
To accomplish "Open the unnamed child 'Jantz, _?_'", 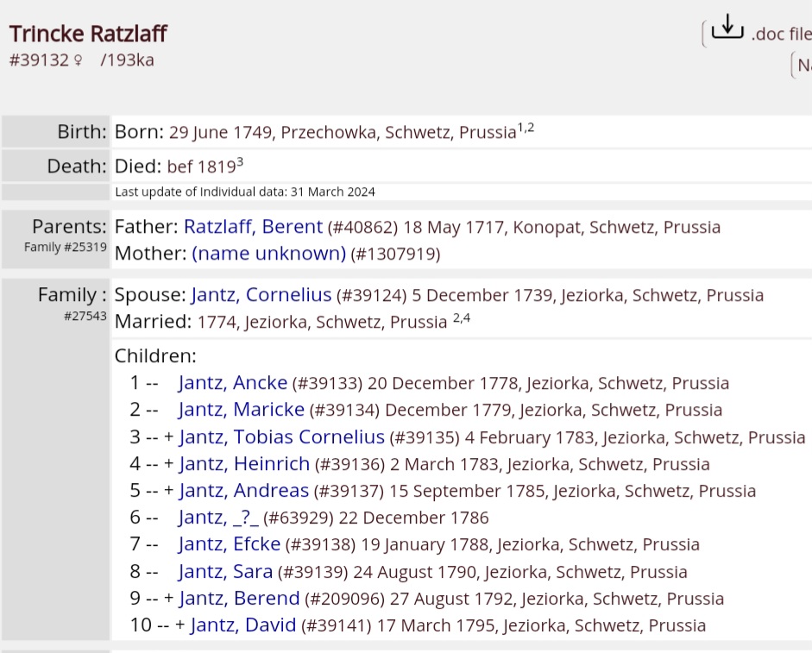I will (x=218, y=518).
